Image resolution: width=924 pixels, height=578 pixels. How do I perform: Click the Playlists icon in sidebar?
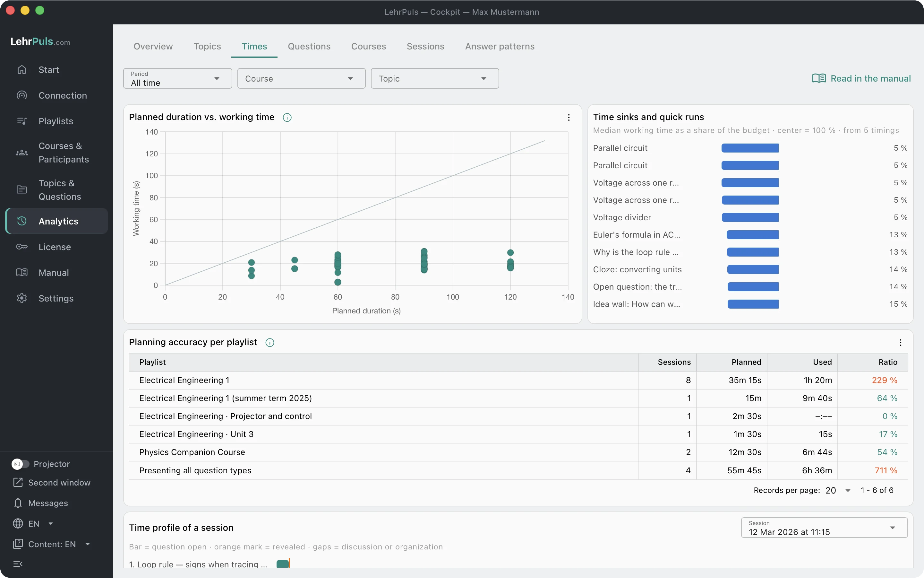click(22, 121)
